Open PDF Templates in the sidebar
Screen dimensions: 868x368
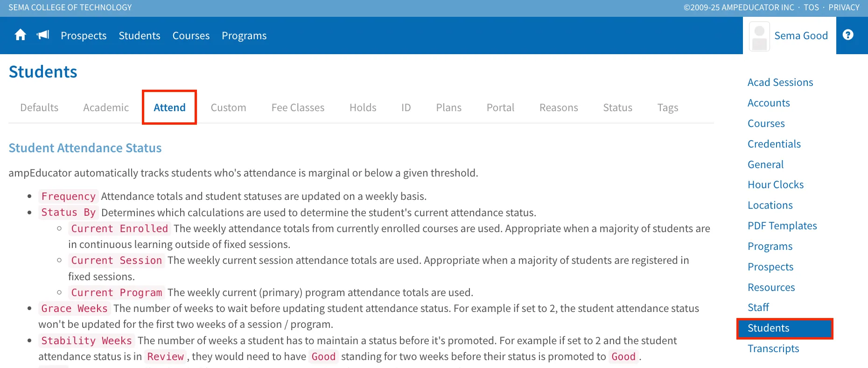click(x=782, y=226)
